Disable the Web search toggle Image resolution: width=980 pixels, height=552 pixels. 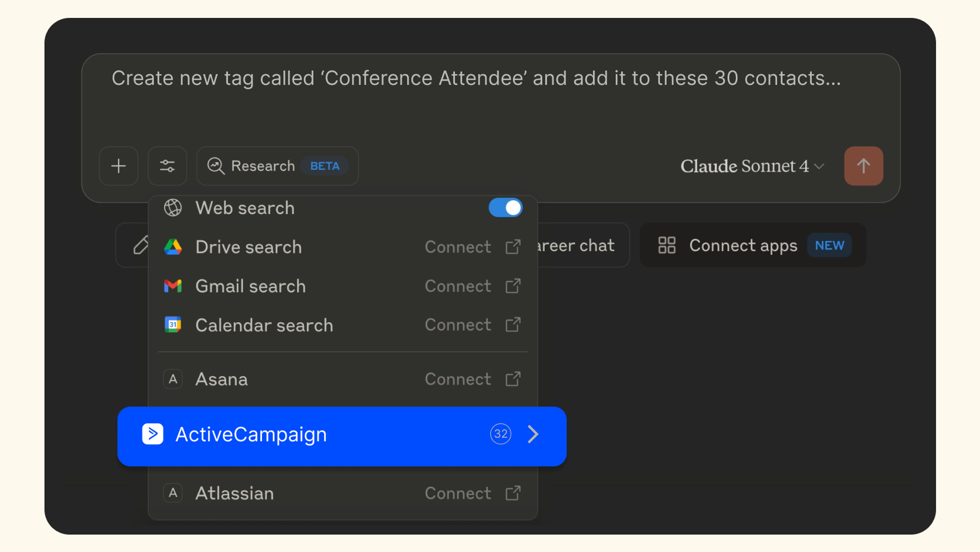505,208
